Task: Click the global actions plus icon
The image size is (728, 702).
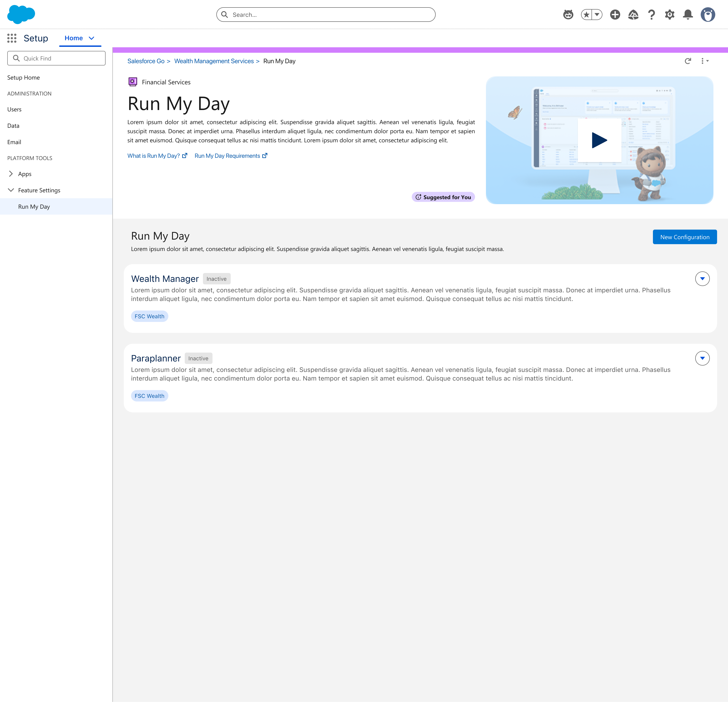Action: point(615,15)
